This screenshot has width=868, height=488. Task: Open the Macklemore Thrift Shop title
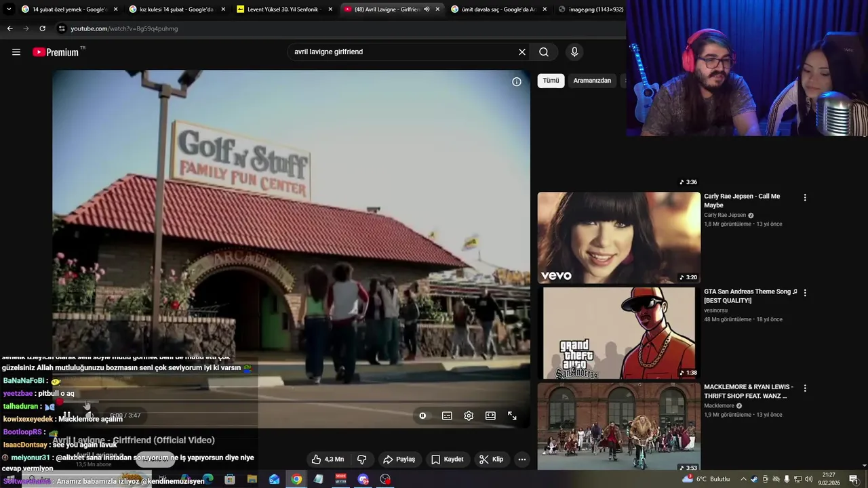click(749, 392)
